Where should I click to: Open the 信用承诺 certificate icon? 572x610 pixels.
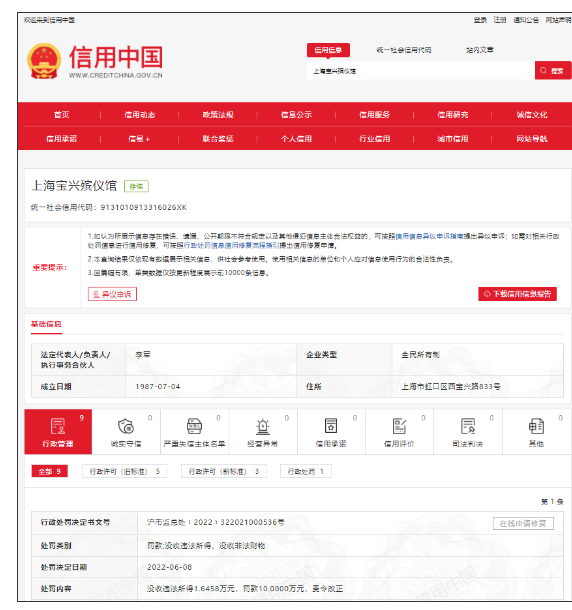coord(331,426)
